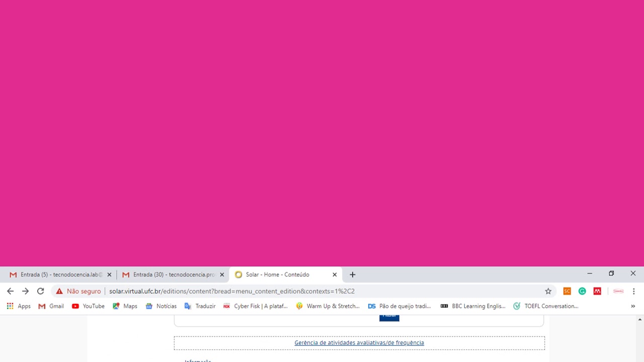Reload the Solar page
Viewport: 644px width, 362px height.
[41, 291]
